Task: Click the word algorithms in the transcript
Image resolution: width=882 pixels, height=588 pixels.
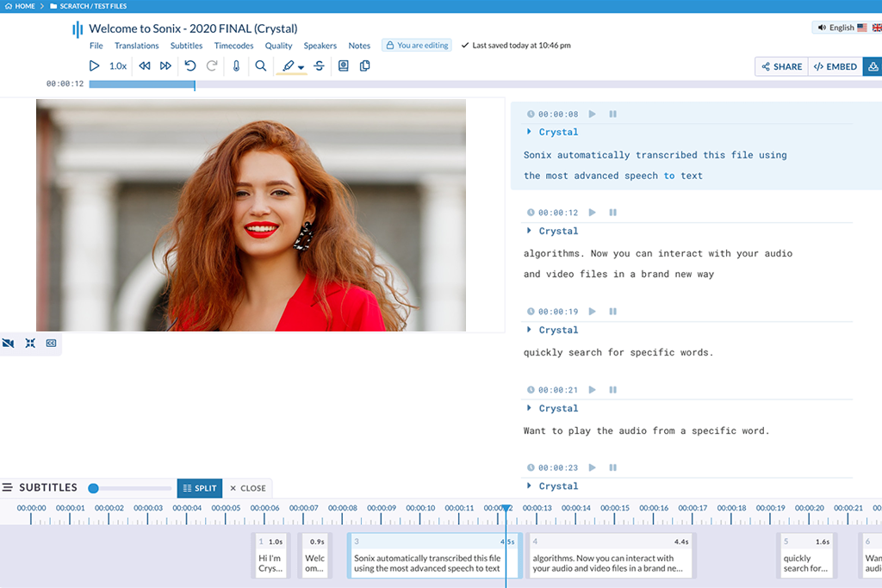Action: [x=554, y=253]
